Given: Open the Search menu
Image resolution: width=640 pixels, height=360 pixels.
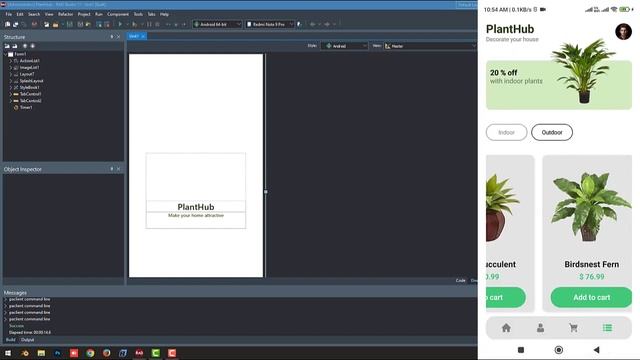Looking at the screenshot, I should point(34,14).
